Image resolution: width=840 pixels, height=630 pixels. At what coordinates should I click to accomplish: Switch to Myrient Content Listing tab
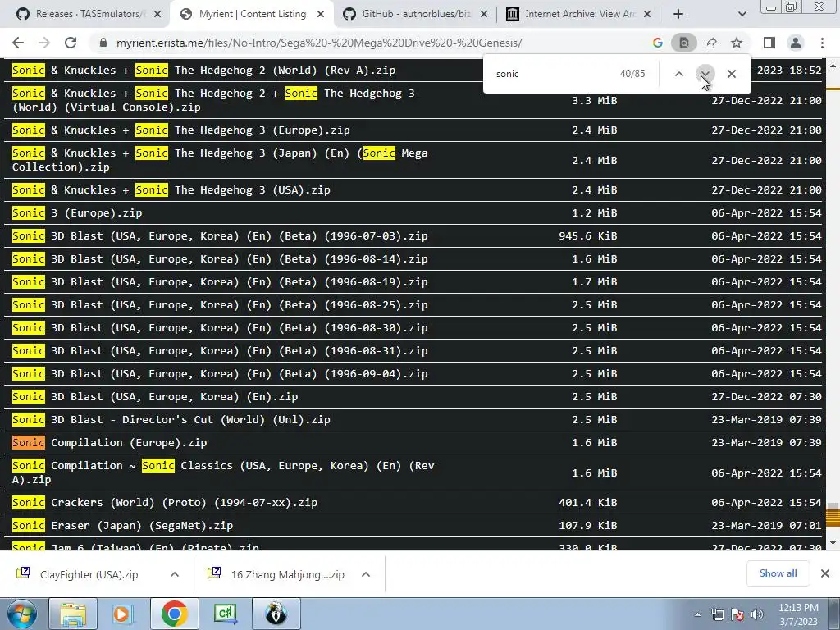(x=252, y=14)
